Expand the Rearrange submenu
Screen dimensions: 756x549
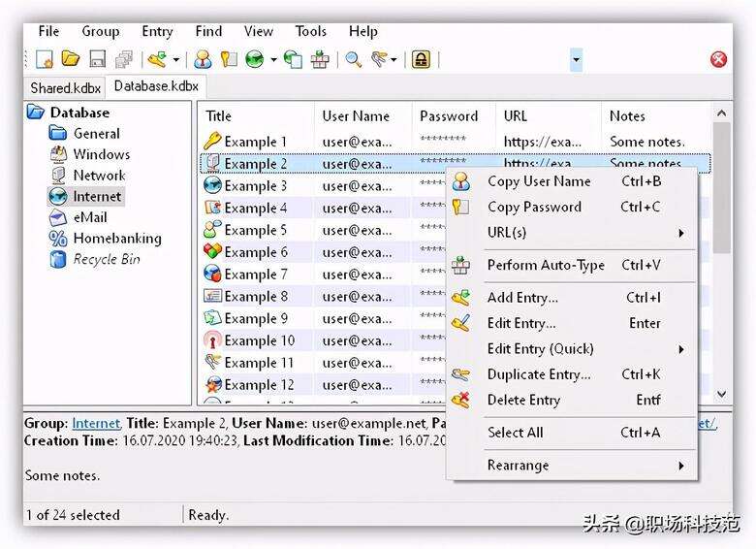(572, 466)
